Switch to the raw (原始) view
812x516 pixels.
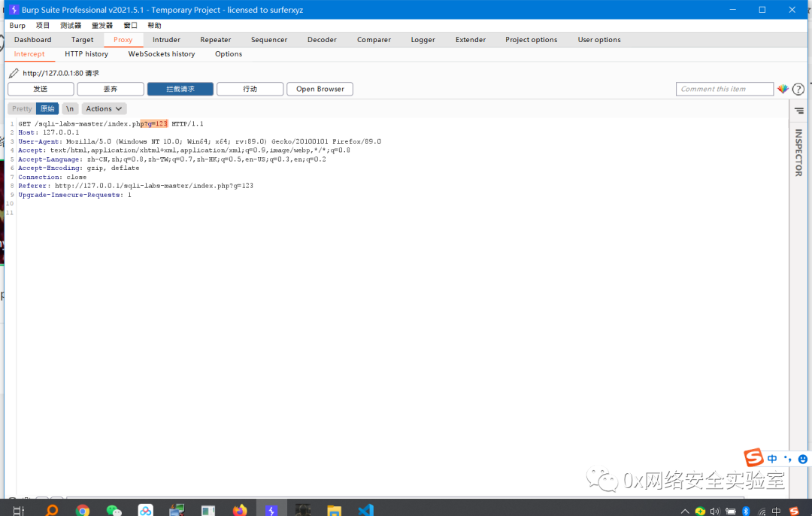47,109
